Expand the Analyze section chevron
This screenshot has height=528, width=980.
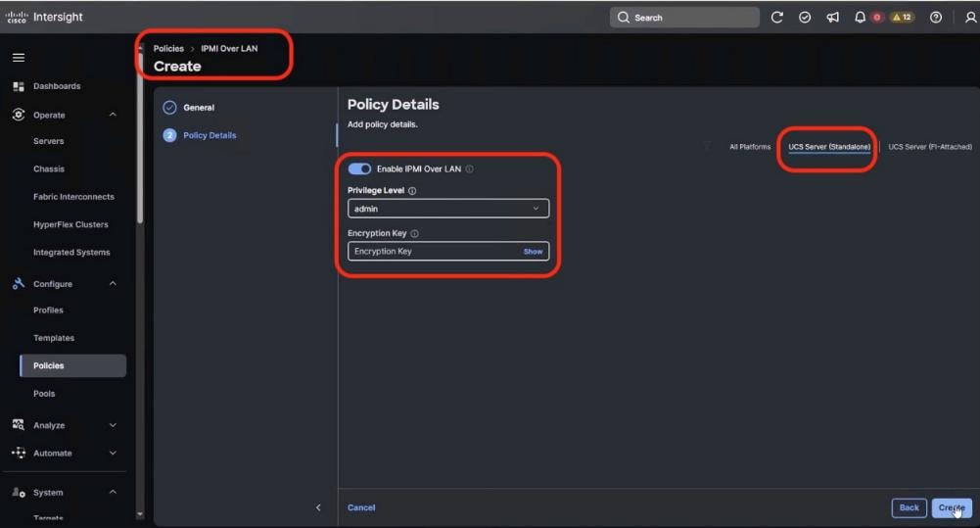click(x=113, y=425)
